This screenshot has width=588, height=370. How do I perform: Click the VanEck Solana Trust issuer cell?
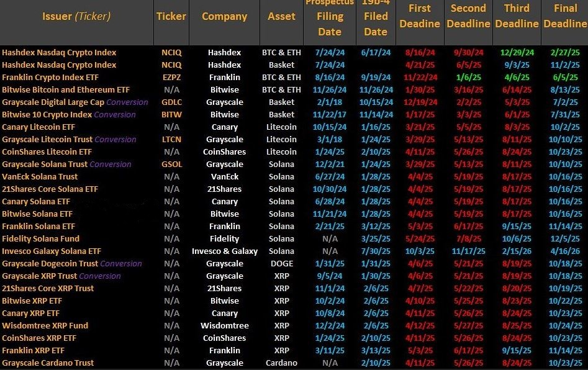40,176
